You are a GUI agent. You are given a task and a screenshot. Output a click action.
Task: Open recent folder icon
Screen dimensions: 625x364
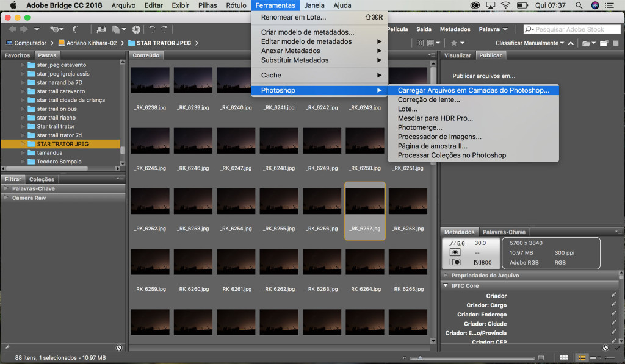(x=589, y=43)
